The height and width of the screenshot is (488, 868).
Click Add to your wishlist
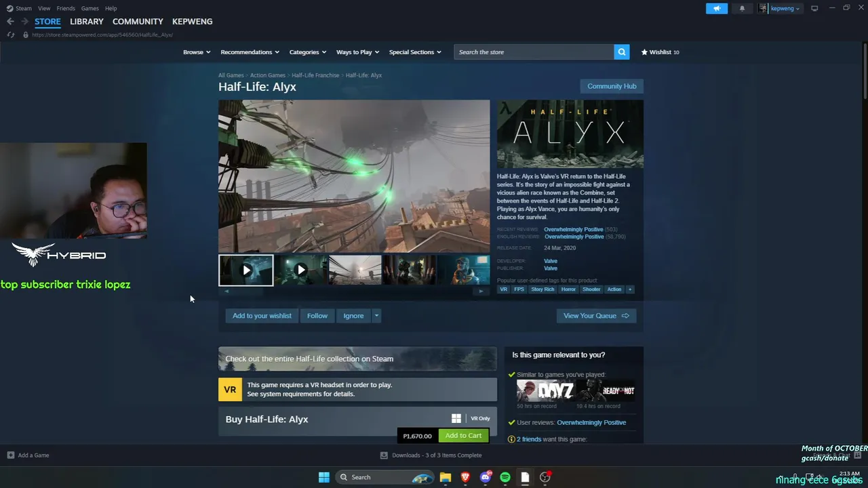click(x=262, y=316)
